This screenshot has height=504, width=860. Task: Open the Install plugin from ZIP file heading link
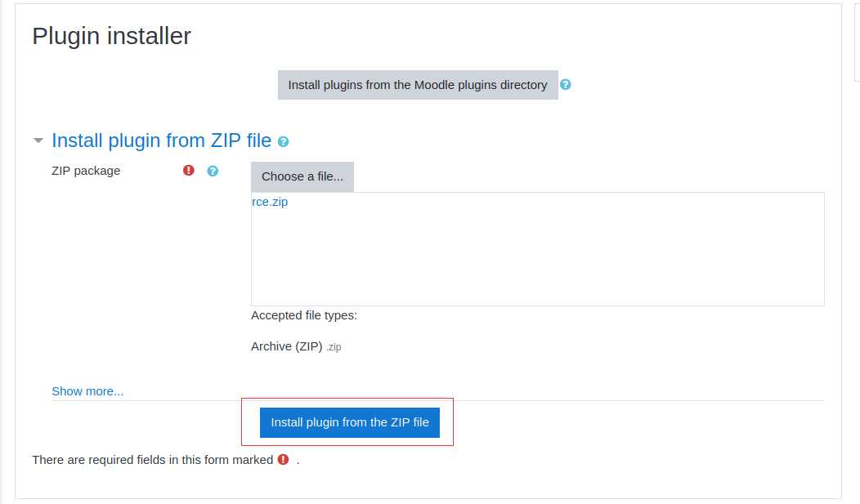161,140
